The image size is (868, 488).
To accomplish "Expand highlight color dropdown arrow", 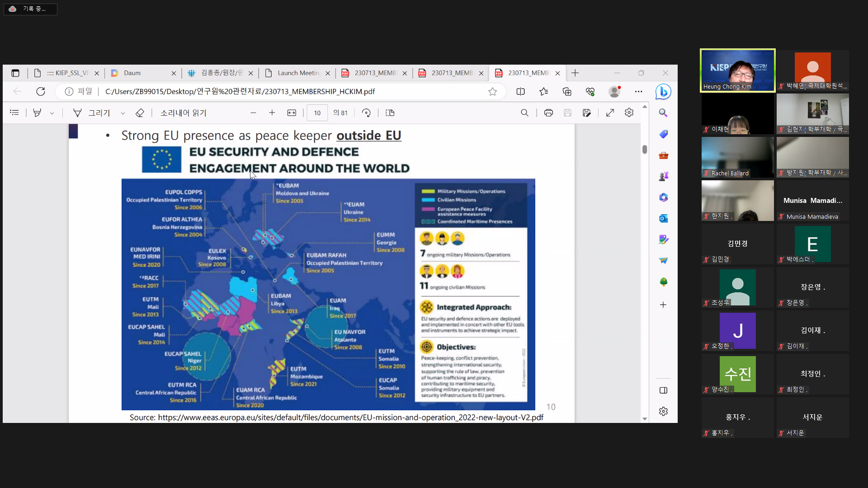I will click(52, 113).
